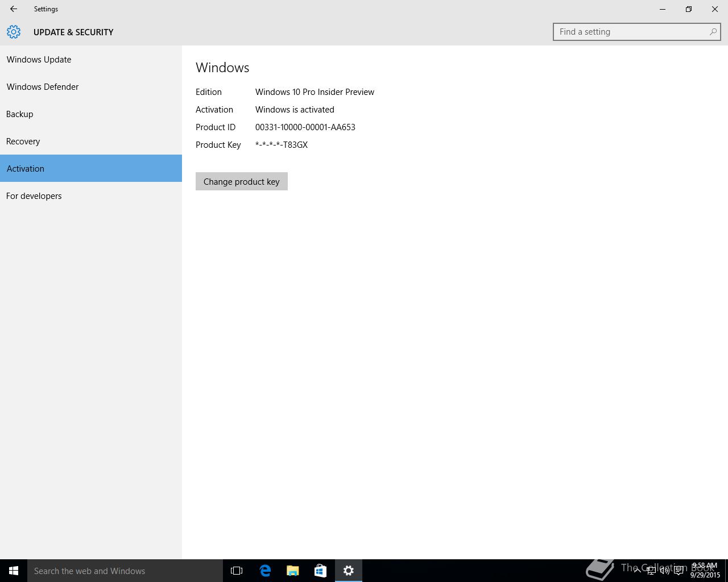Launch Microsoft Edge from the taskbar
The image size is (728, 582).
coord(265,571)
